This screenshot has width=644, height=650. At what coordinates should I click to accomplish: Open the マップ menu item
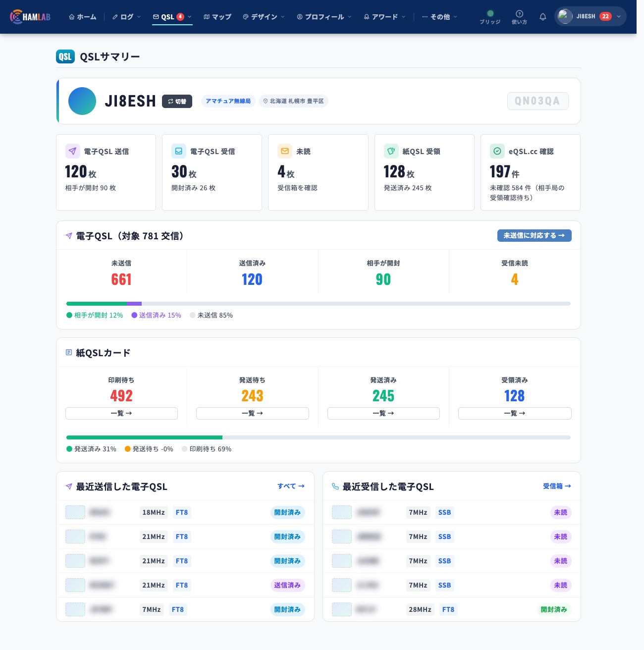(x=217, y=17)
